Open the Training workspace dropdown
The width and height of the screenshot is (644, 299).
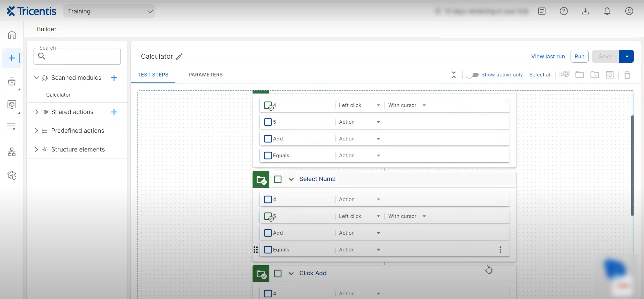(x=109, y=11)
